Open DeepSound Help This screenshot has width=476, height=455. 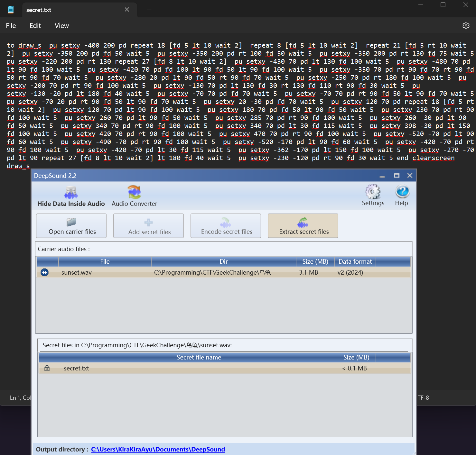[x=402, y=195]
